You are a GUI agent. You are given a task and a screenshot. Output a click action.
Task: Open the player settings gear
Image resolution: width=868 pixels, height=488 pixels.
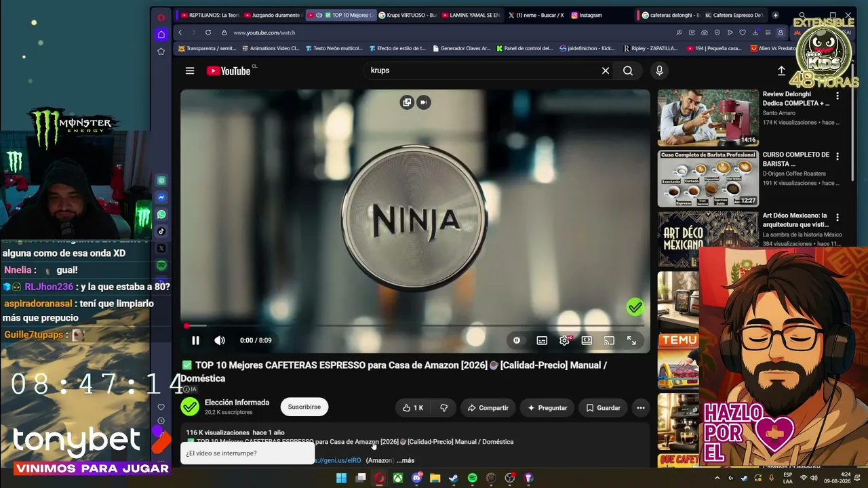(x=564, y=340)
